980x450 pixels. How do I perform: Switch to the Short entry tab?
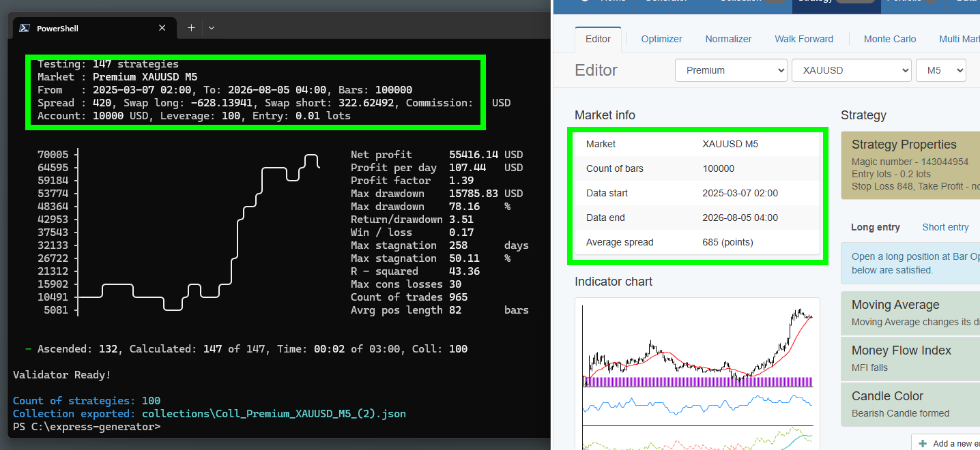945,227
